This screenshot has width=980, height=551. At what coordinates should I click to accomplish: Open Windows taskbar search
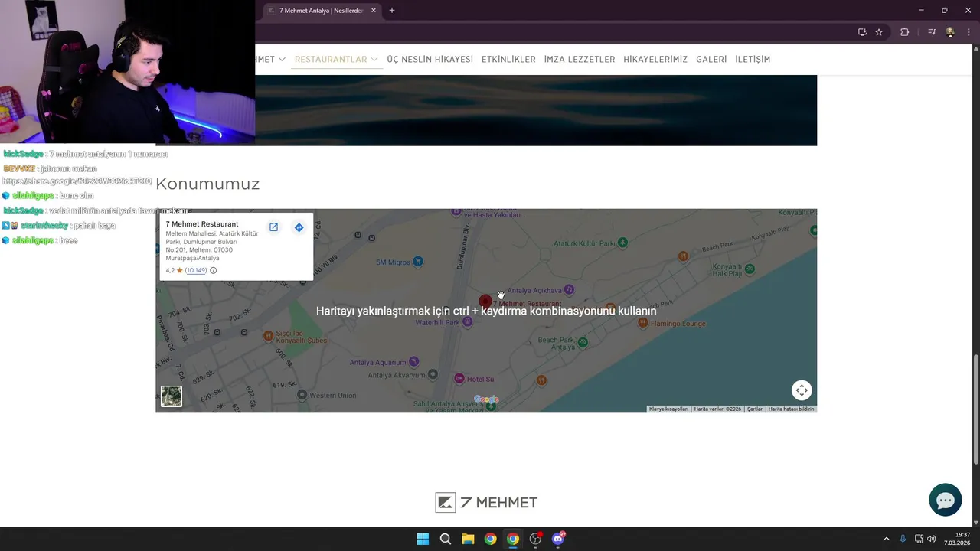pyautogui.click(x=446, y=539)
